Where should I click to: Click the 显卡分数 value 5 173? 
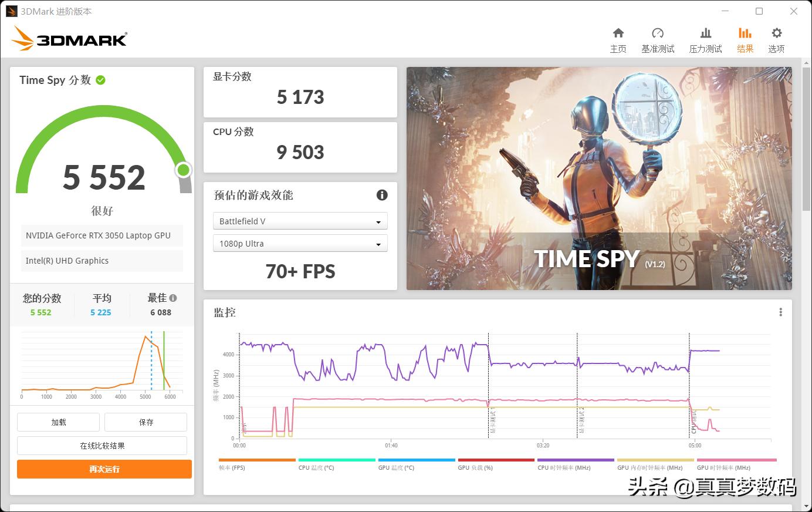(x=300, y=97)
